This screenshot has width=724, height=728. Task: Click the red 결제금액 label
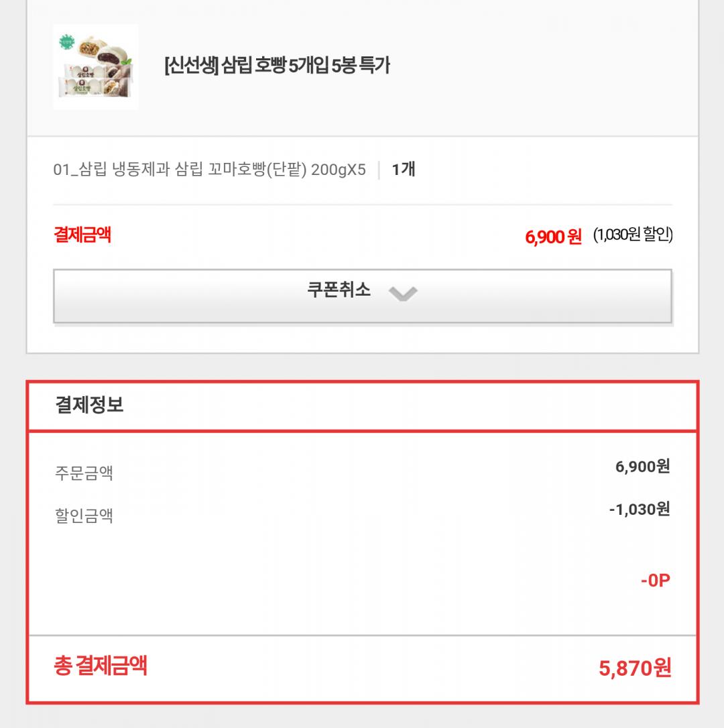point(82,235)
